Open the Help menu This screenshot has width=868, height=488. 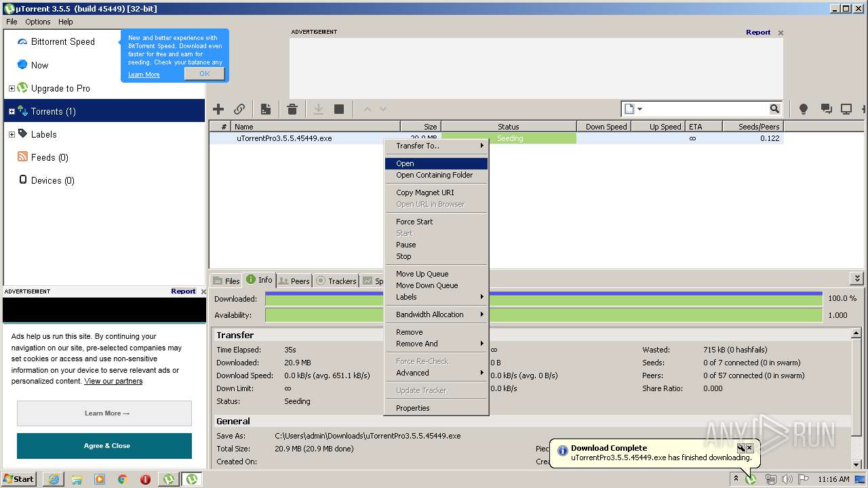66,22
